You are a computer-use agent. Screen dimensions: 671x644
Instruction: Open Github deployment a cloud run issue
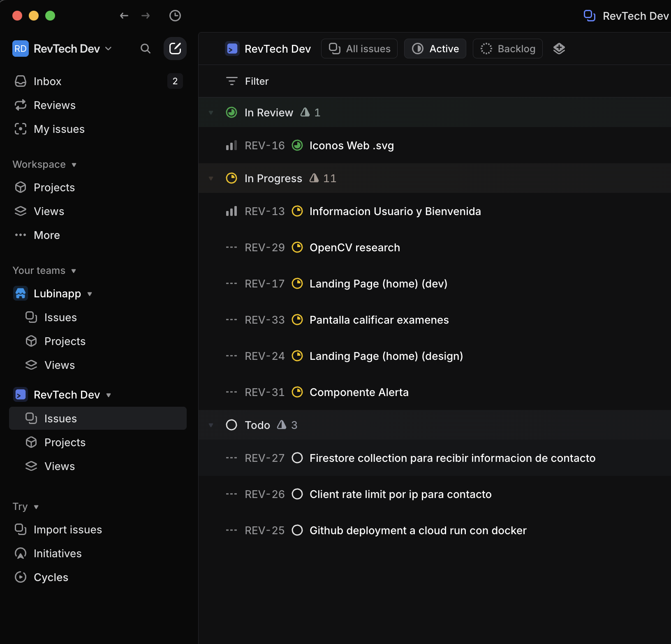point(418,530)
